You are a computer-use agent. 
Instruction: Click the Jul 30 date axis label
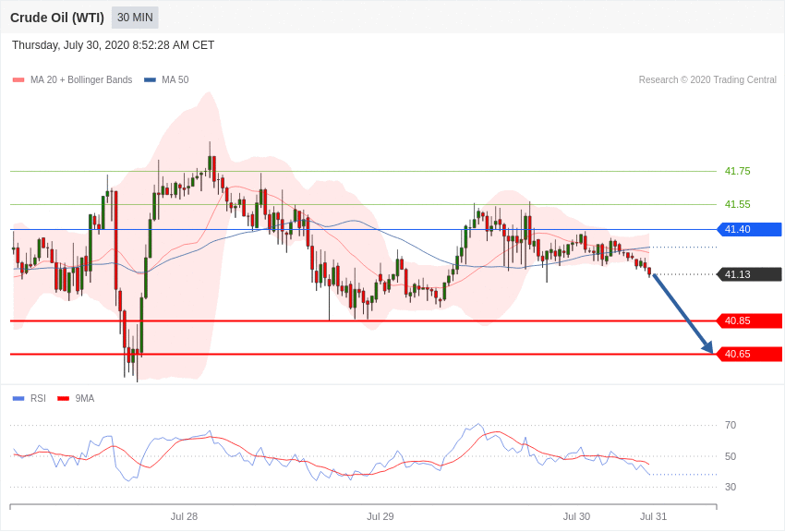576,516
